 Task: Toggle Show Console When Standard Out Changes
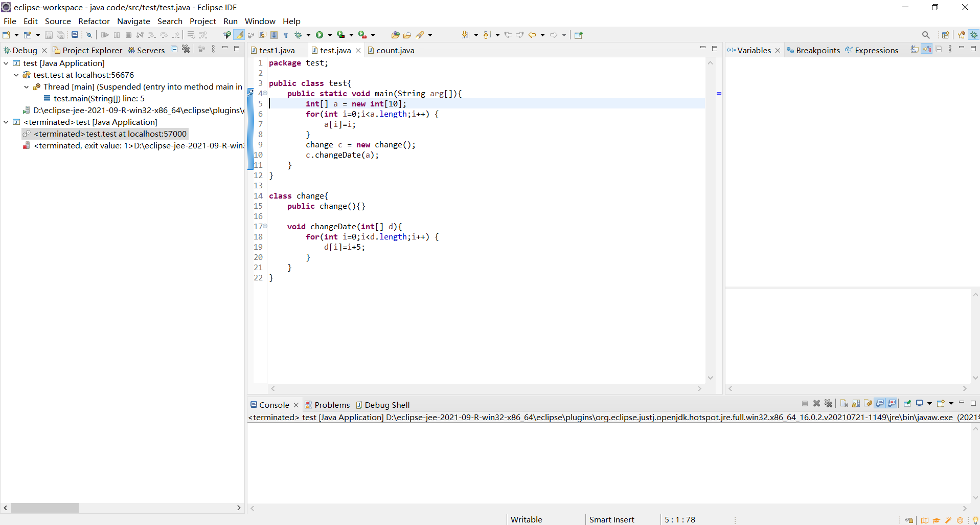(x=879, y=404)
